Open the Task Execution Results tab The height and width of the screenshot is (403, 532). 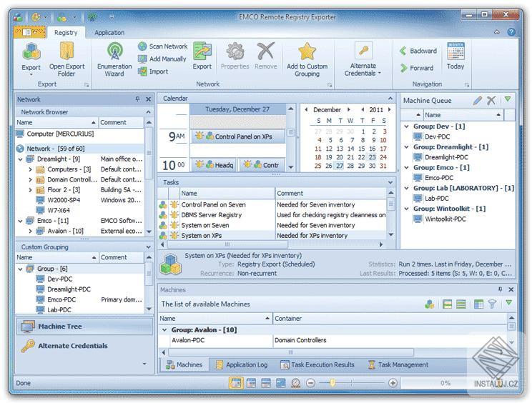click(317, 364)
